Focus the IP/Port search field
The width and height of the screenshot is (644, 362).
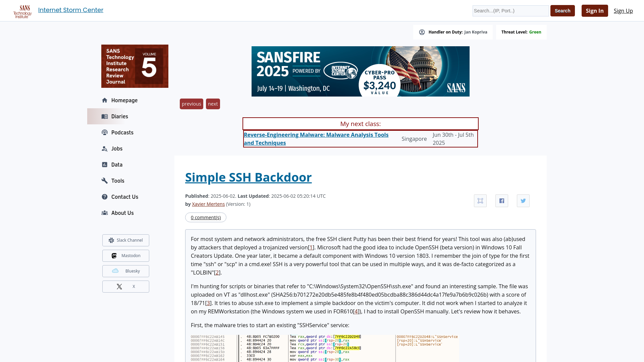(x=511, y=11)
